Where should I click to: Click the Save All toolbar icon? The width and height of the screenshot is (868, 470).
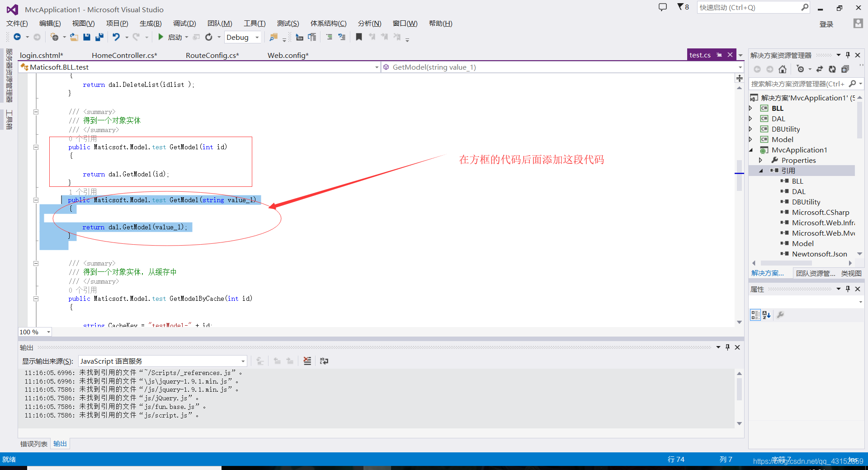click(x=99, y=37)
